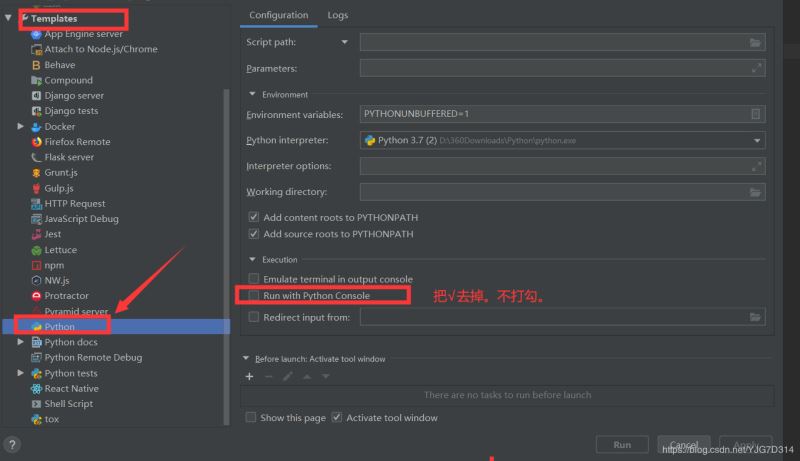Click the Python tests icon
The width and height of the screenshot is (800, 461).
(x=36, y=374)
